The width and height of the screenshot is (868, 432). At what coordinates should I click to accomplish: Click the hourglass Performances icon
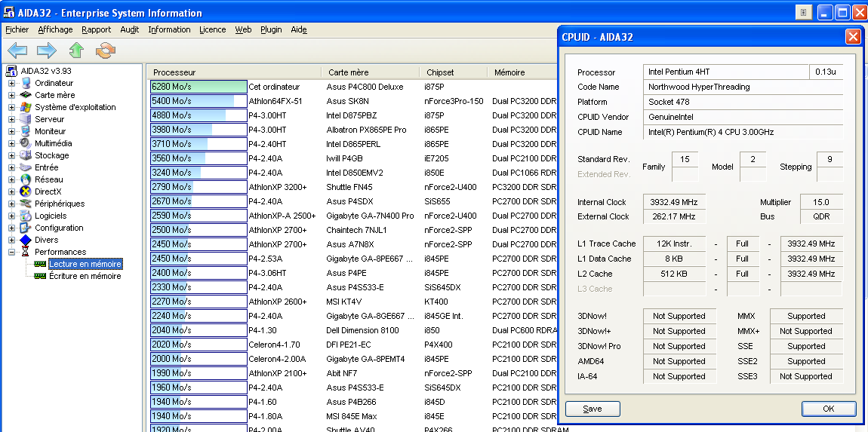point(26,252)
